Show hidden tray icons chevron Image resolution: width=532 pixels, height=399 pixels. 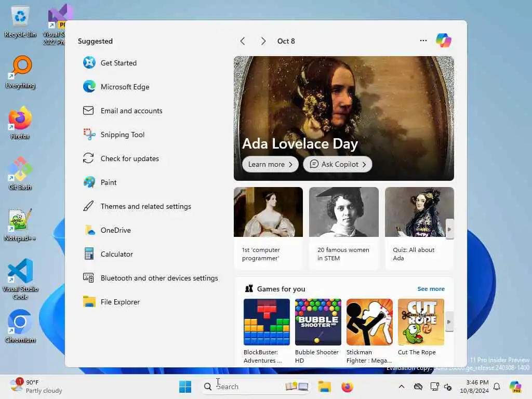click(x=402, y=387)
